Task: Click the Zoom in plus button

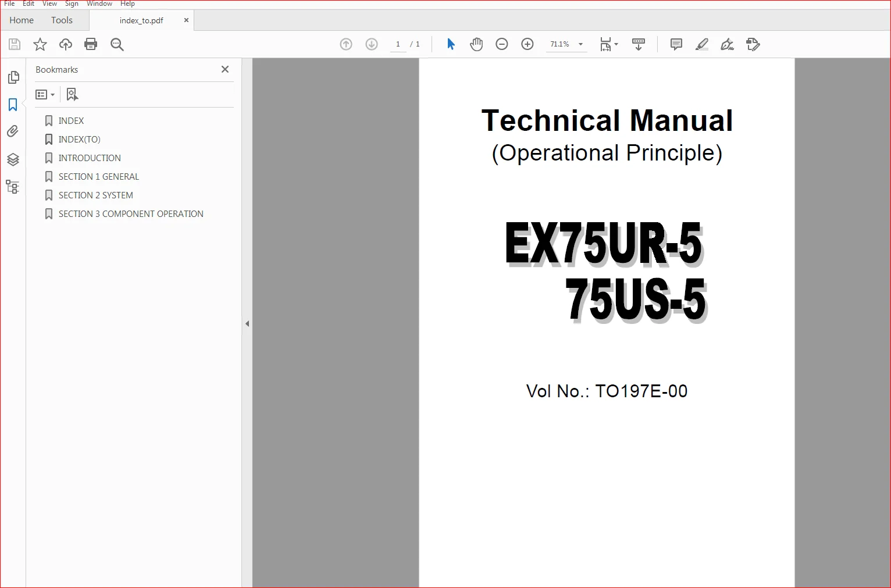Action: (528, 44)
